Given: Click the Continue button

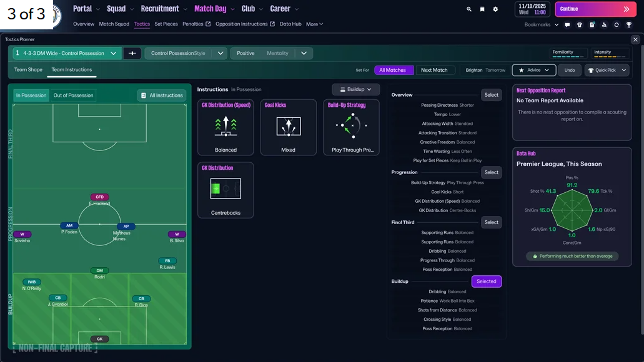Looking at the screenshot, I should [595, 9].
